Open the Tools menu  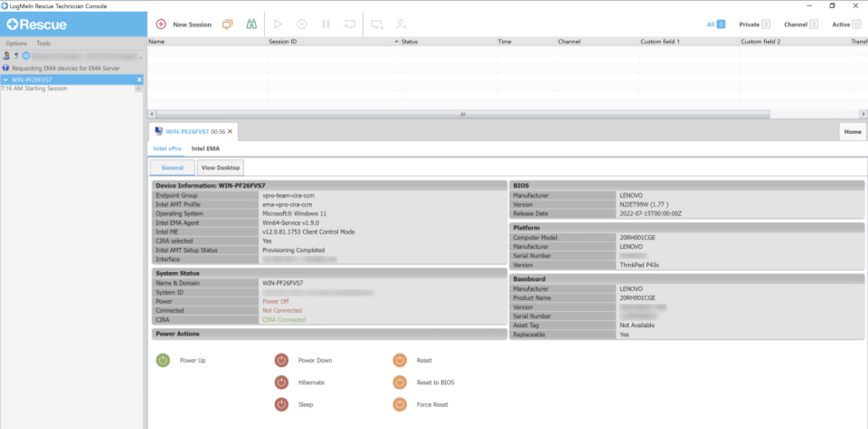[x=43, y=43]
